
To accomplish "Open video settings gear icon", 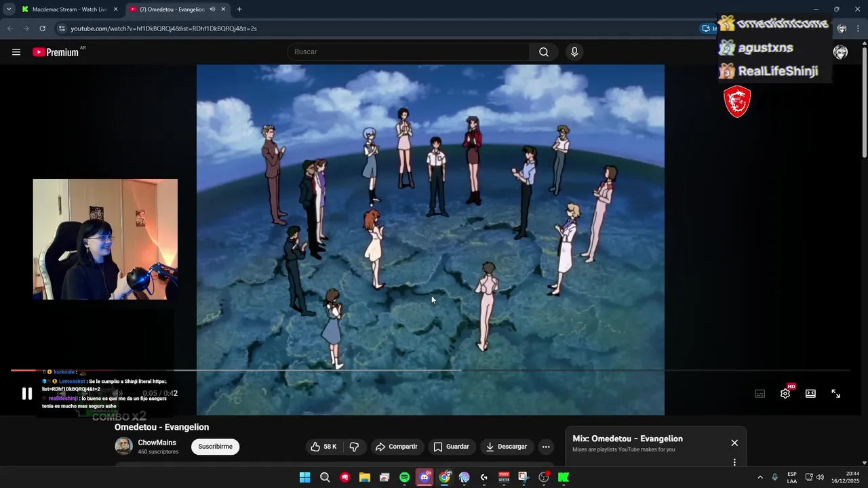I will tap(785, 394).
